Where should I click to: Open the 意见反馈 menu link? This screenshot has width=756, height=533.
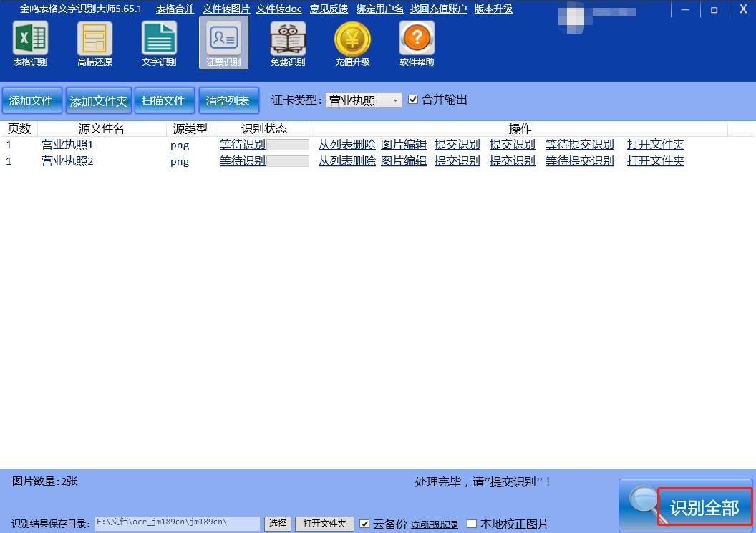click(329, 9)
